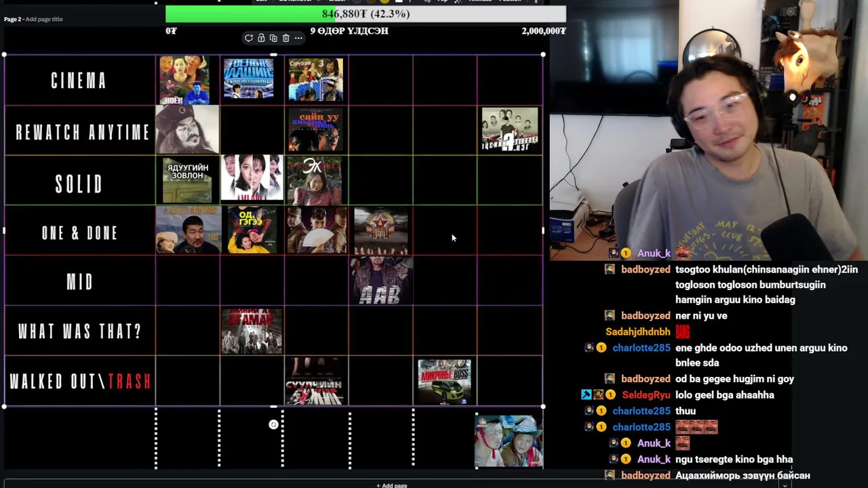Click username Sadahjdhdnbh in chat
This screenshot has height=488, width=868.
(x=637, y=331)
